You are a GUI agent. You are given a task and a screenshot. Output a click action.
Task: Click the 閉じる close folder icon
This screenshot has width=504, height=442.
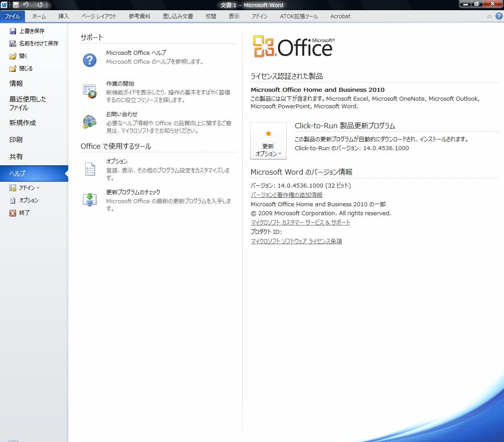[13, 69]
